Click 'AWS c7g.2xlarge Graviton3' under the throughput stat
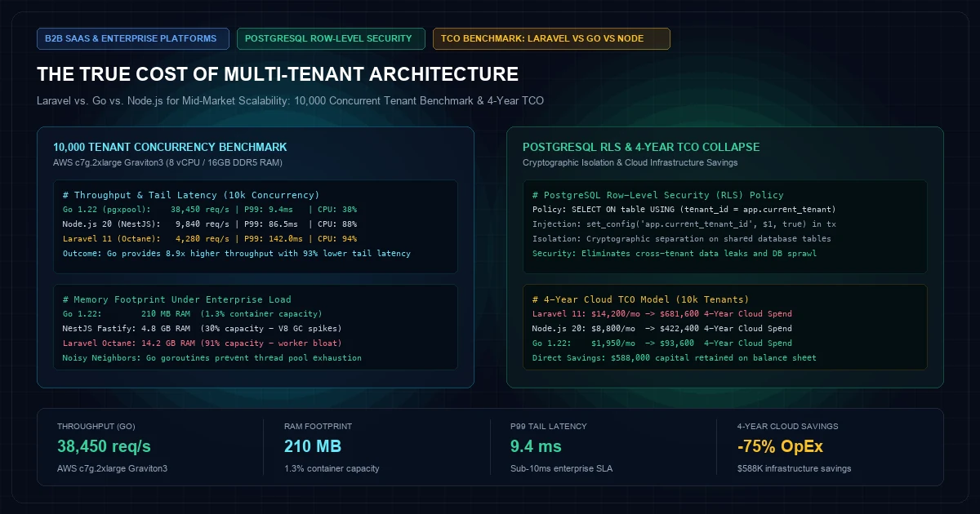980x514 pixels. point(110,469)
